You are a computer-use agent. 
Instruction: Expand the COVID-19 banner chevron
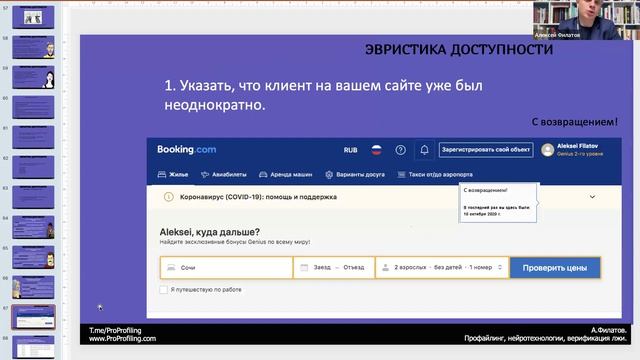pos(592,197)
